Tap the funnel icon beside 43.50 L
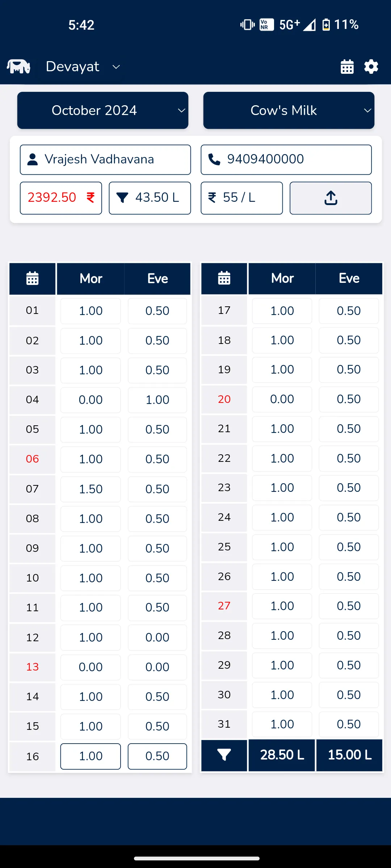The image size is (391, 868). point(122,198)
